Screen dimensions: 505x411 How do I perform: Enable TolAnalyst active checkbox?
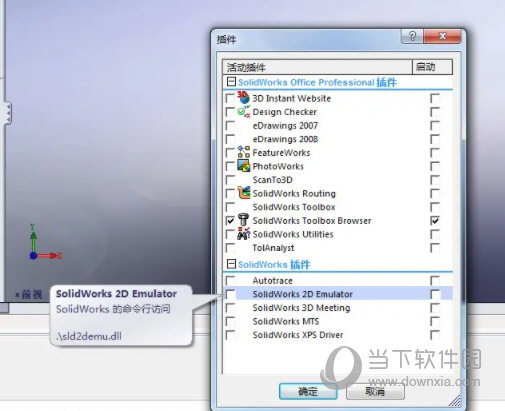coord(230,248)
